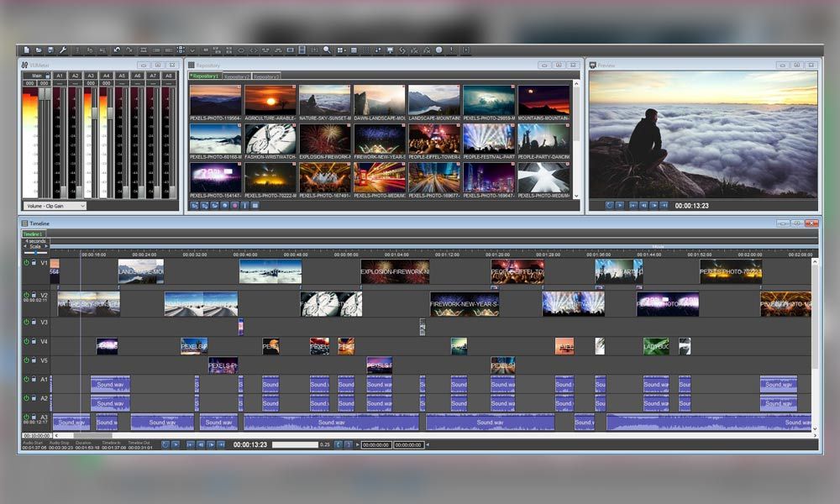Select the Main channel in VUMeter header
The height and width of the screenshot is (504, 840).
[36, 76]
